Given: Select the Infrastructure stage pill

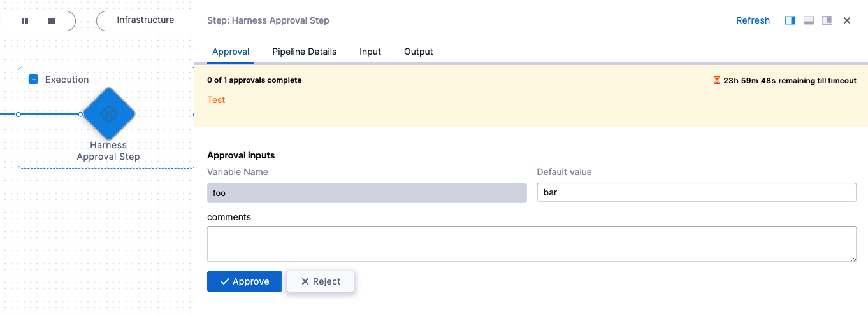Looking at the screenshot, I should pos(145,20).
